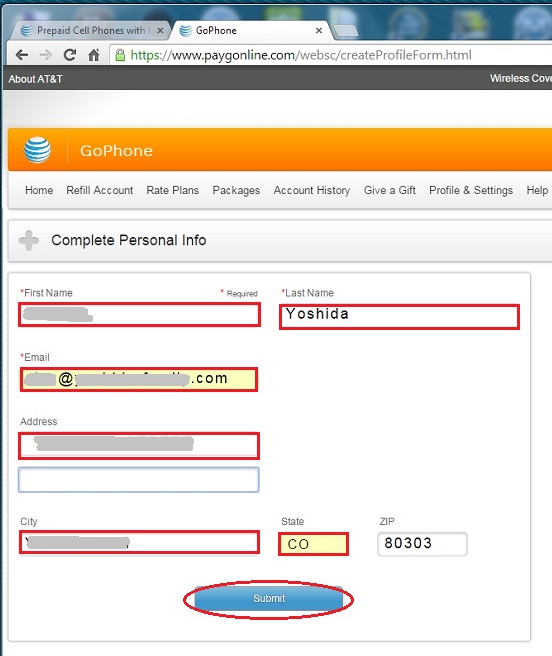Click the browser back arrow
Viewport: 552px width, 656px height.
coord(22,55)
